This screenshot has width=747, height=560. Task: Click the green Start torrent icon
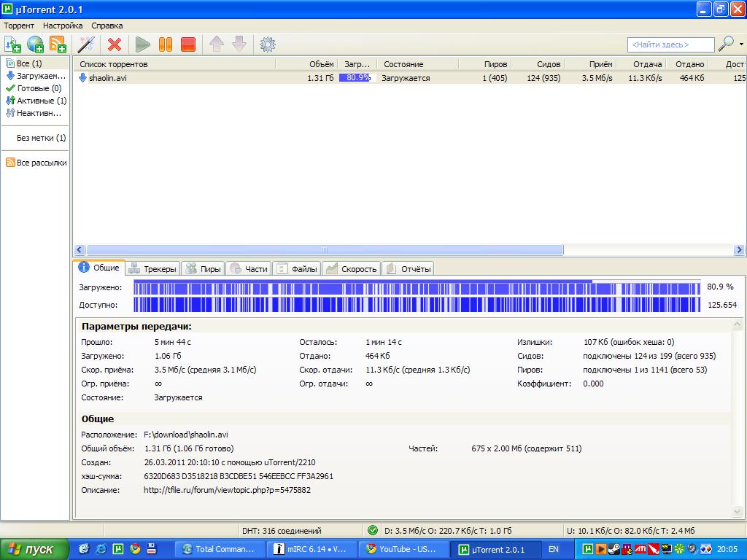[x=142, y=44]
